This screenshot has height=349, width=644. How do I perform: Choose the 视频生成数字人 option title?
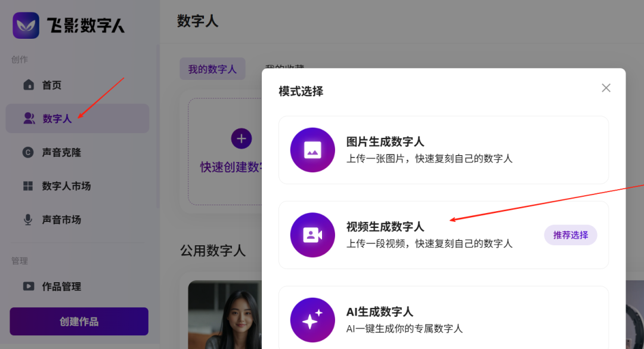(x=385, y=227)
